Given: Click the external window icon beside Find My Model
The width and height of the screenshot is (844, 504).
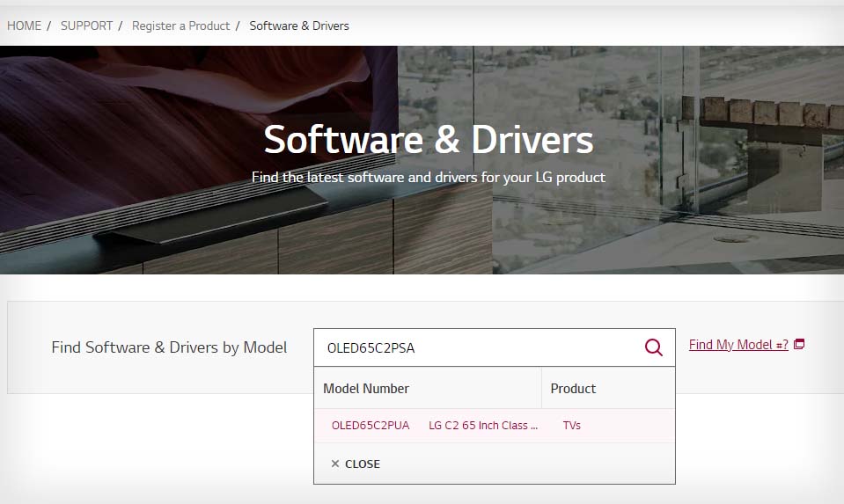Looking at the screenshot, I should click(799, 344).
